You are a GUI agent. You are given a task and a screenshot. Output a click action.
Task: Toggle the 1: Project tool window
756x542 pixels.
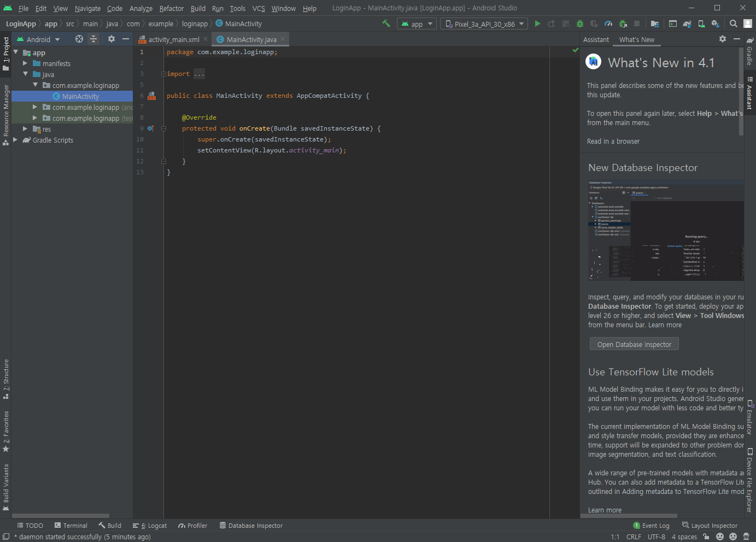click(6, 54)
